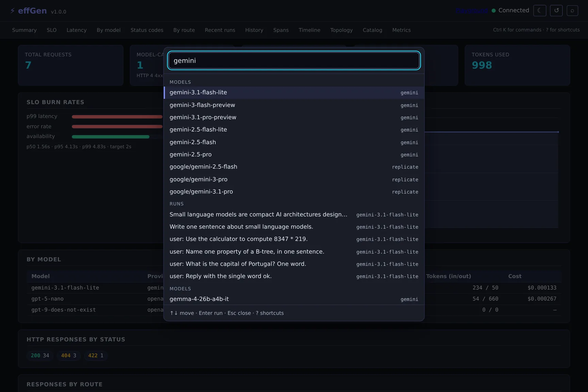The width and height of the screenshot is (588, 392).
Task: Choose gemini-3.1-pro-preview model result
Action: coord(294,117)
